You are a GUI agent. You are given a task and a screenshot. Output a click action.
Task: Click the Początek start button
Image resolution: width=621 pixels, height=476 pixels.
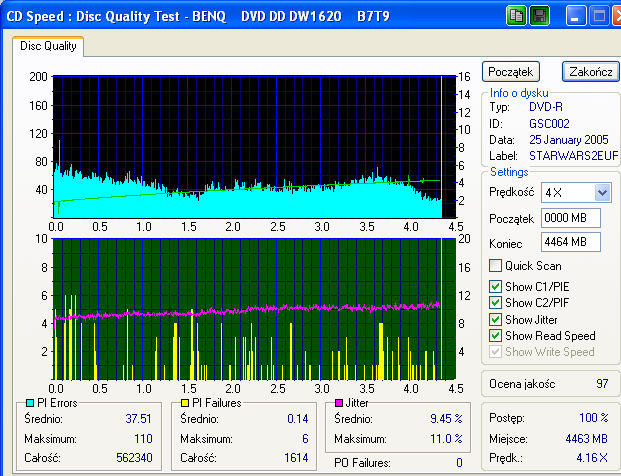click(x=511, y=72)
